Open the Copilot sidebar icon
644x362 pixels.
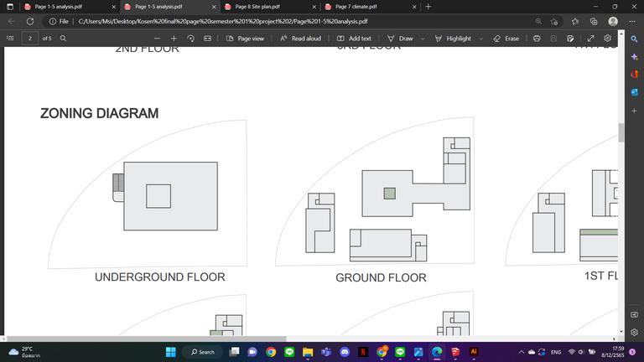pyautogui.click(x=635, y=57)
